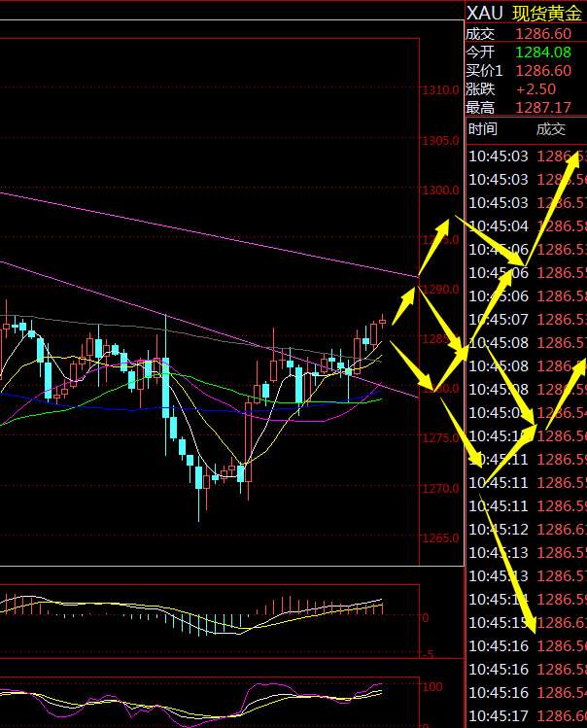587x728 pixels.
Task: Click 成交 column header beside 时间
Action: tap(550, 129)
